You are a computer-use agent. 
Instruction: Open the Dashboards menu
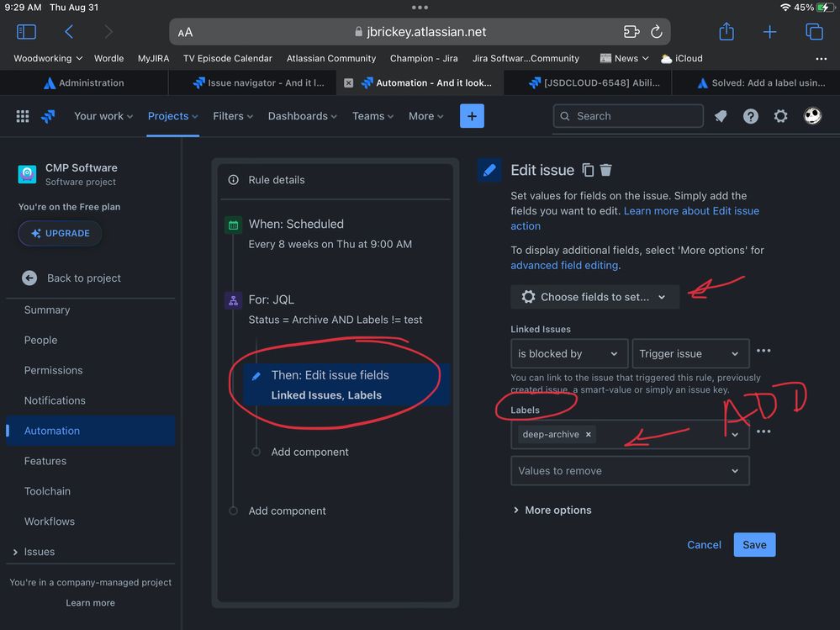tap(302, 116)
